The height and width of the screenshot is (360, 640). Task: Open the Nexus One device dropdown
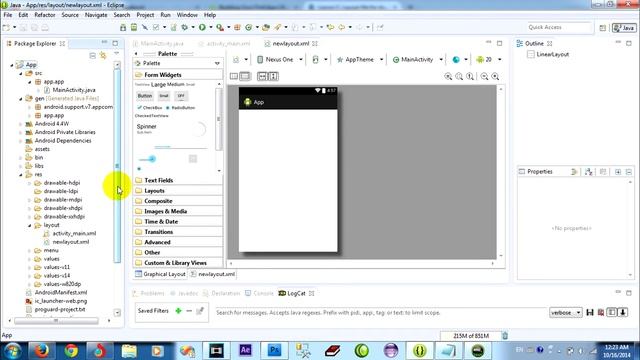pos(280,60)
